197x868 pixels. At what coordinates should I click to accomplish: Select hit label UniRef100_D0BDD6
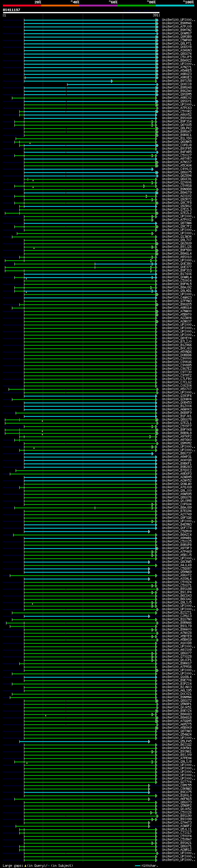tap(177, 355)
